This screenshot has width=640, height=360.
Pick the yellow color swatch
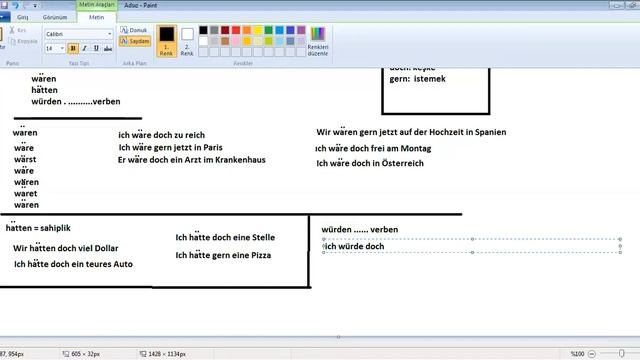pyautogui.click(x=258, y=30)
